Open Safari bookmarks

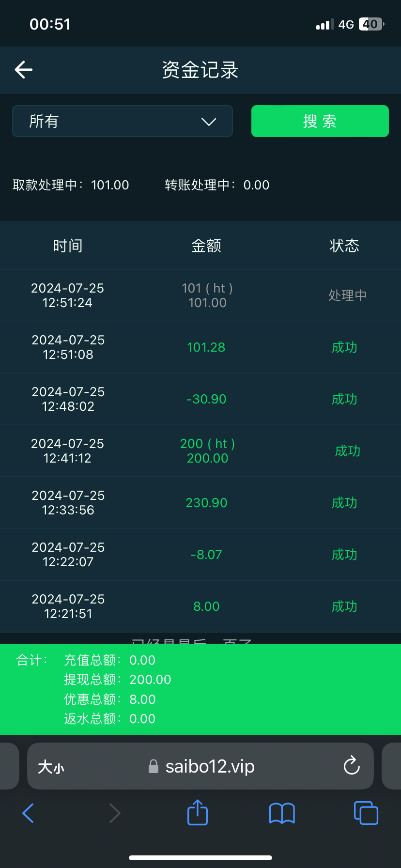(x=282, y=813)
